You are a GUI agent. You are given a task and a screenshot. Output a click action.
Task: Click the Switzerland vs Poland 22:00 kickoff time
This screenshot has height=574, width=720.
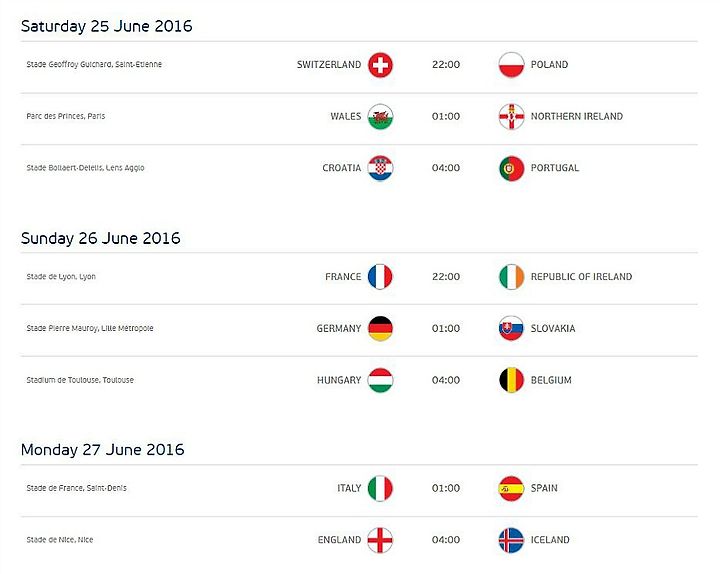(x=446, y=65)
